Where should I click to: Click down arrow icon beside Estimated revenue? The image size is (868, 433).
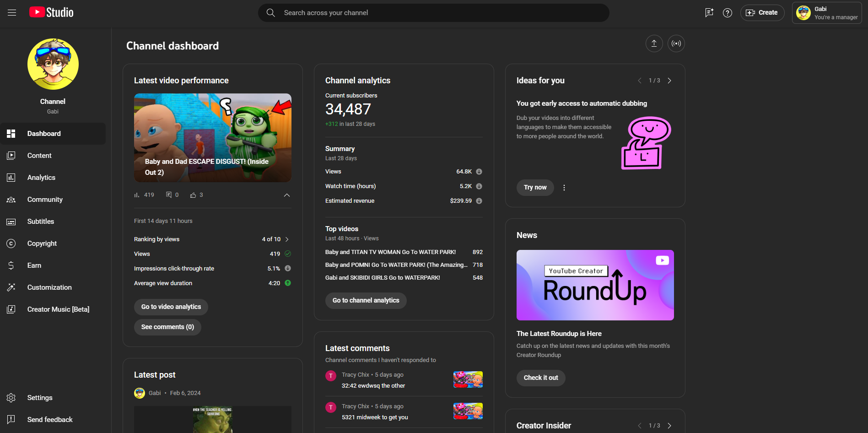click(x=479, y=201)
